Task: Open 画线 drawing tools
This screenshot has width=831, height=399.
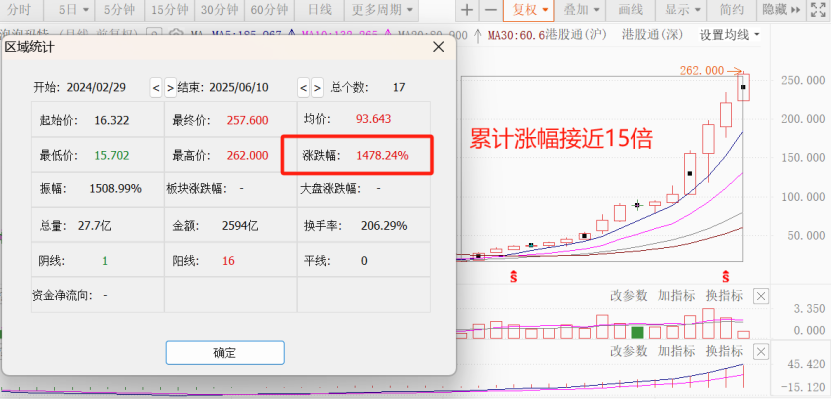Action: [x=631, y=10]
